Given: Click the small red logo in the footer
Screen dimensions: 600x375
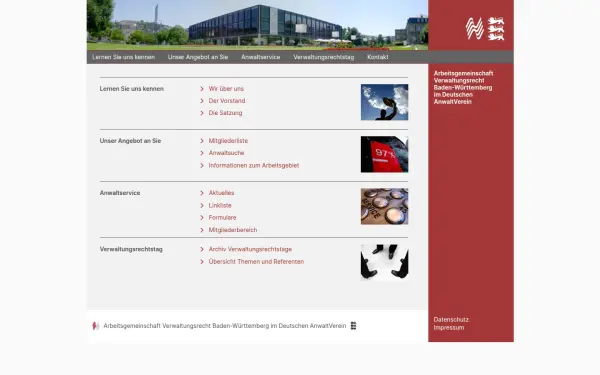Looking at the screenshot, I should pyautogui.click(x=95, y=326).
